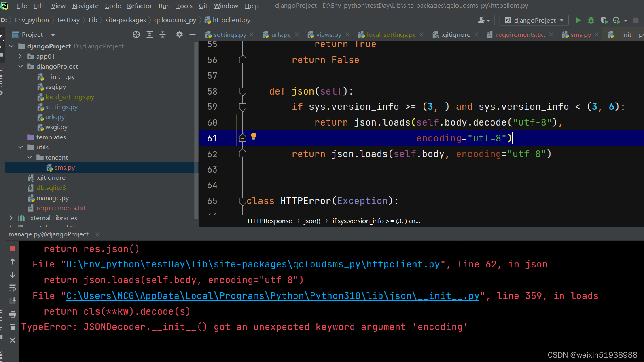Collapse the utils folder

point(20,147)
